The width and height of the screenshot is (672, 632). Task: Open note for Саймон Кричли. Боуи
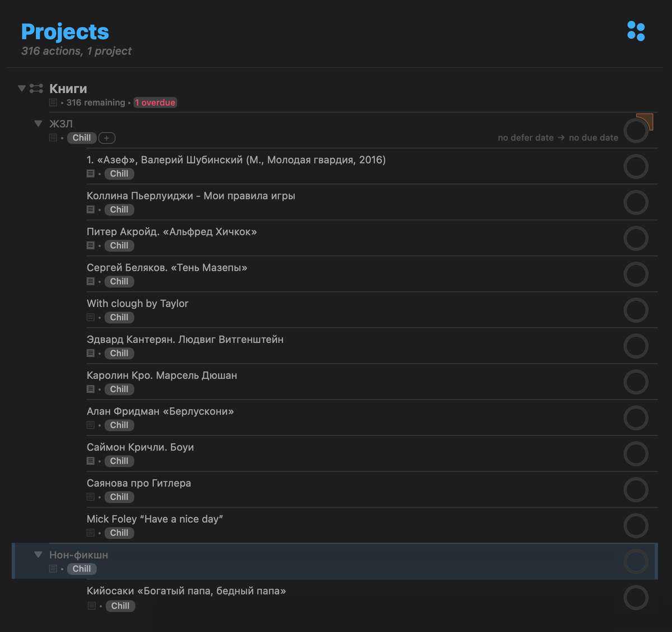click(91, 461)
